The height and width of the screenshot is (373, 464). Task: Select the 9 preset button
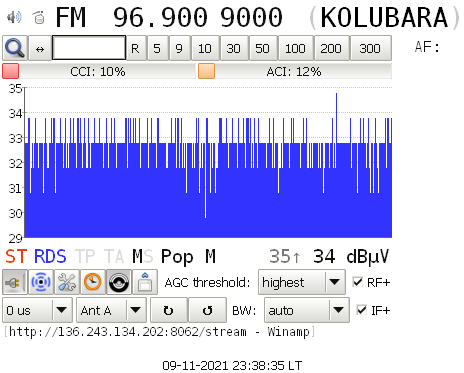pyautogui.click(x=179, y=49)
